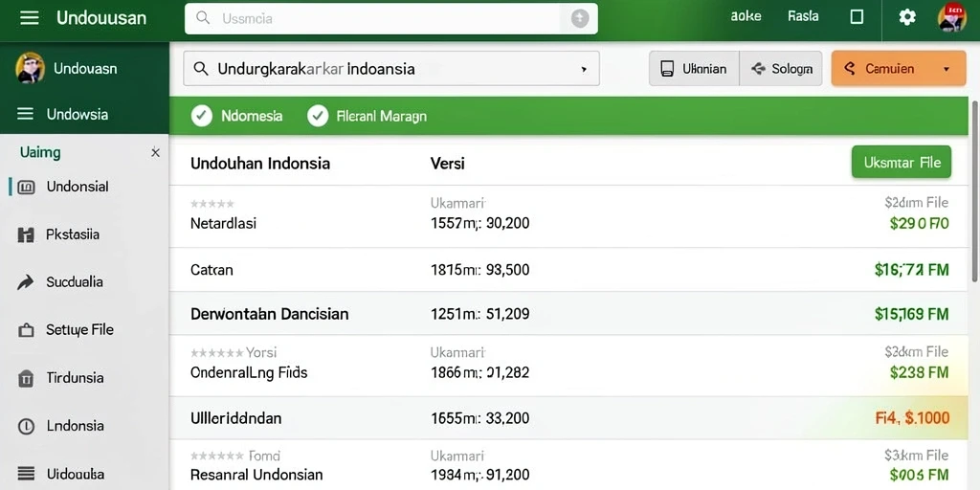Select the Pkstasiia sidebar icon
Screen dimensions: 980x490
coord(26,235)
